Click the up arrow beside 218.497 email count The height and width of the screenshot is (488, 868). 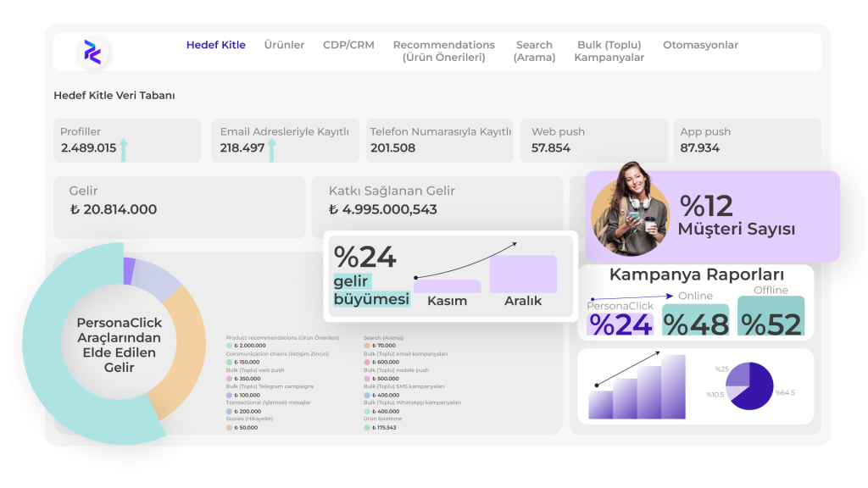point(272,150)
